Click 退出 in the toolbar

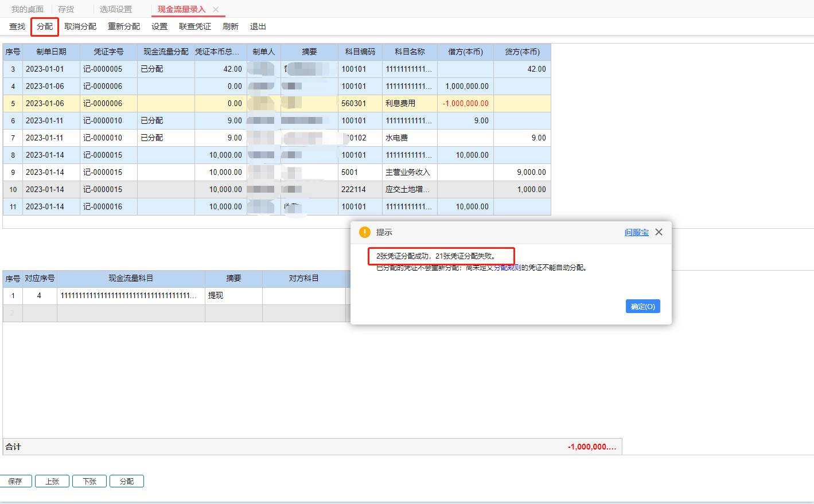258,26
